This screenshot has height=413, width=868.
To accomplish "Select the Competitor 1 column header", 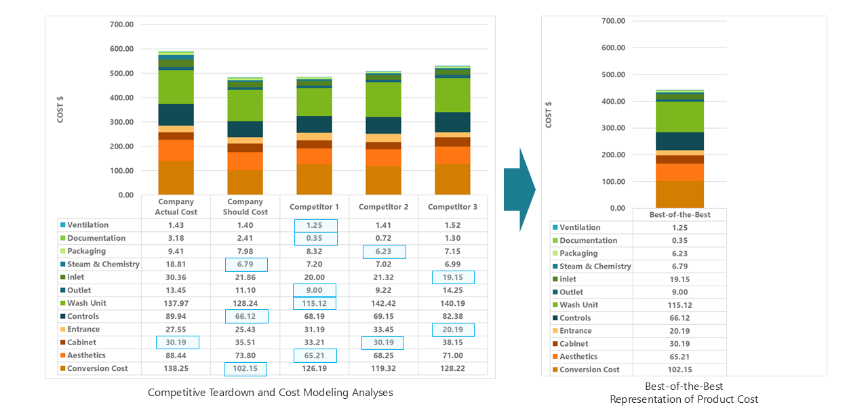I will point(315,206).
